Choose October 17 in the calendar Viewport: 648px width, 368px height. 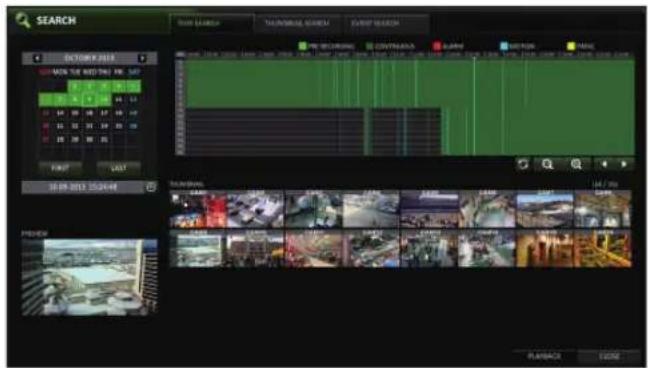[x=104, y=113]
